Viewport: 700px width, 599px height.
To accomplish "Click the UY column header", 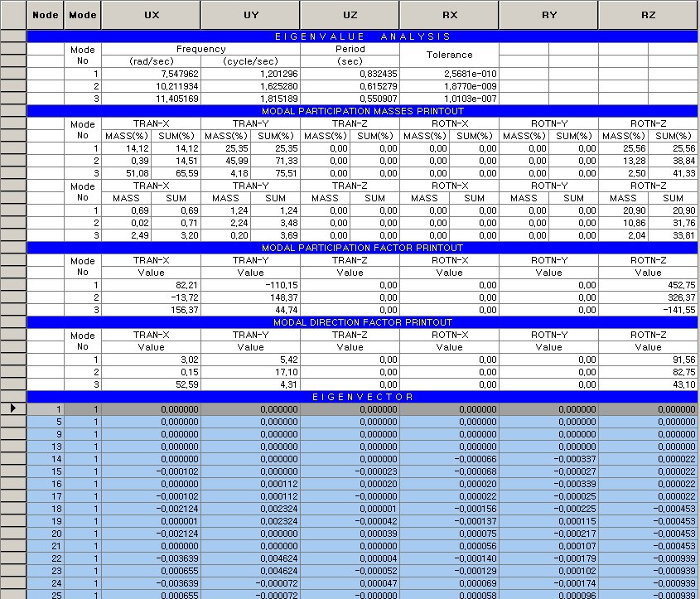I will pyautogui.click(x=250, y=15).
